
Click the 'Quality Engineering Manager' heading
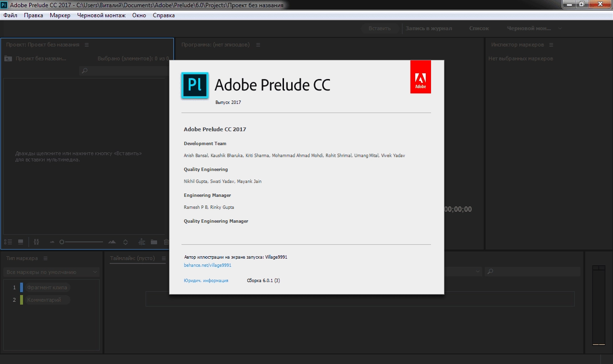tap(216, 221)
